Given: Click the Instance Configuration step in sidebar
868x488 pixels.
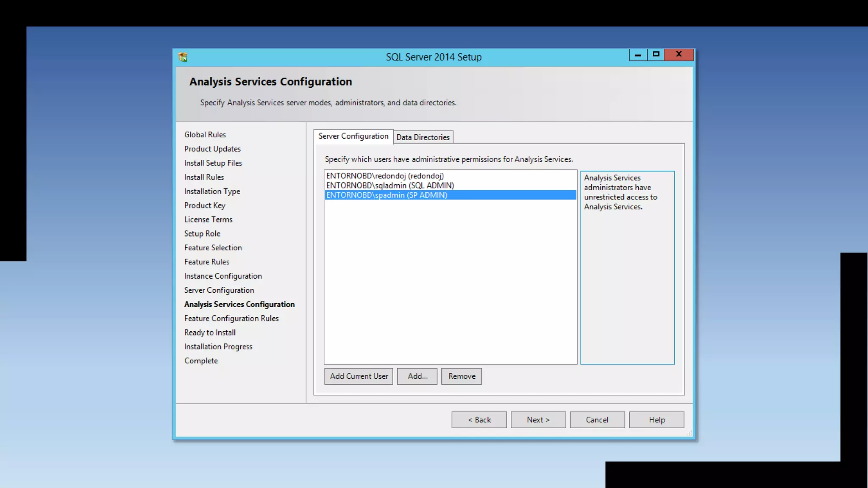Looking at the screenshot, I should tap(223, 276).
